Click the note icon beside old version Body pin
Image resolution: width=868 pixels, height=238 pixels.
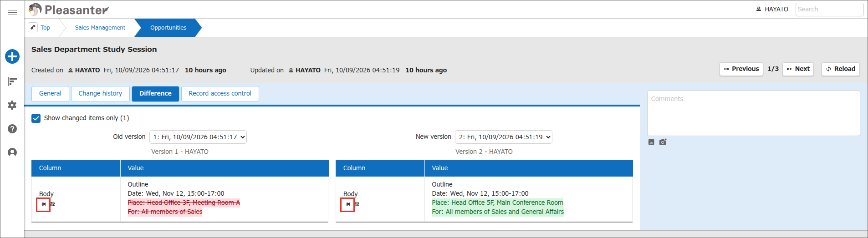(x=52, y=204)
